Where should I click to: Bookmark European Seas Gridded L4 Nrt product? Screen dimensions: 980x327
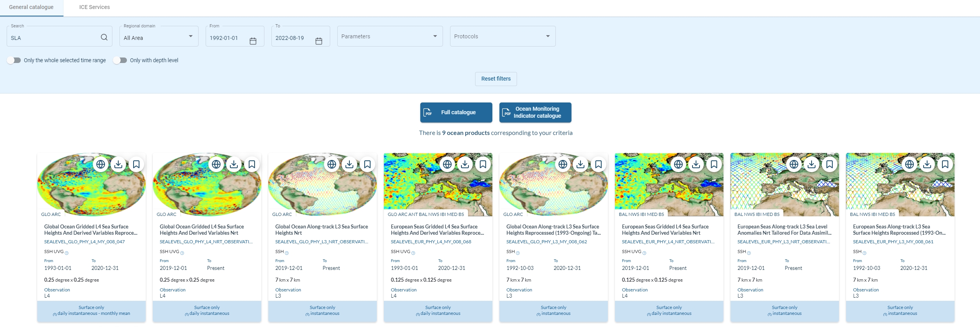[x=714, y=164]
